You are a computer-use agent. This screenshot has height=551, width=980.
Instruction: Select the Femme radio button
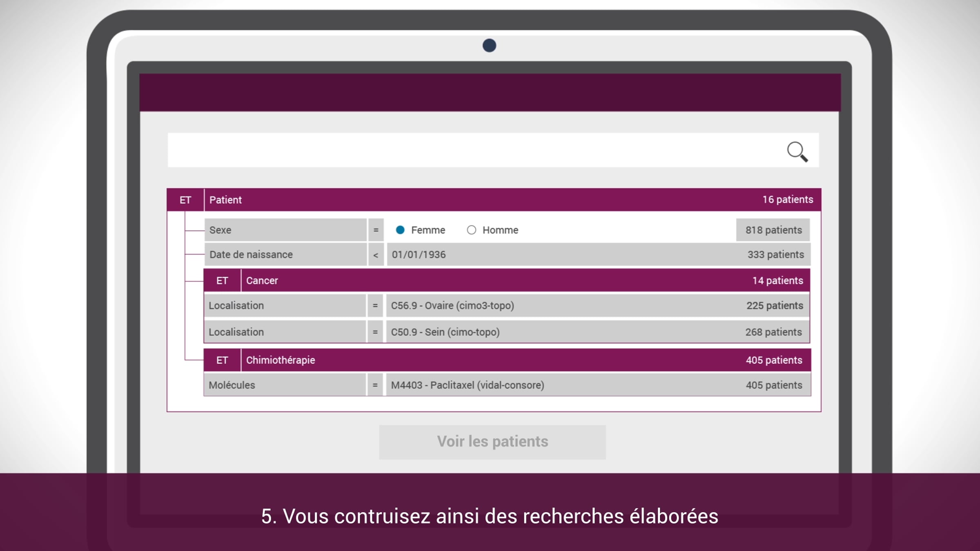400,230
